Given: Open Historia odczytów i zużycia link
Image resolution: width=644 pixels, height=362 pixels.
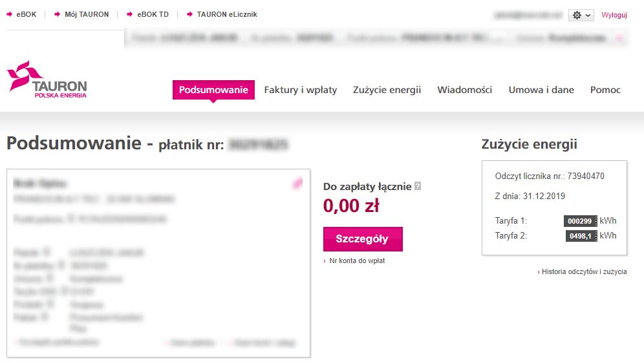Looking at the screenshot, I should click(x=583, y=272).
